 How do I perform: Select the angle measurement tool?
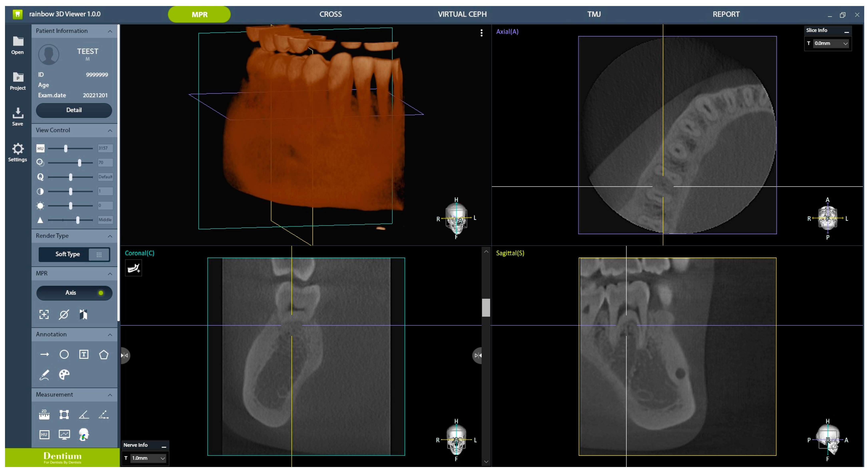click(x=84, y=414)
